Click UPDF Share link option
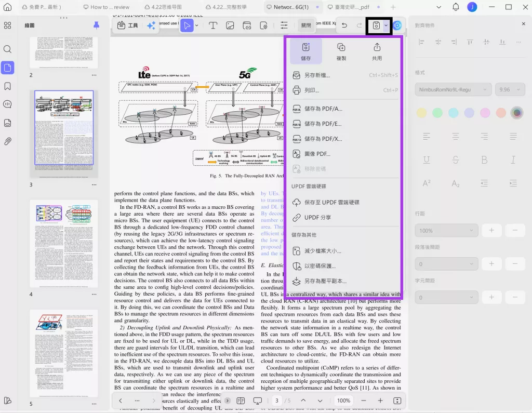 (345, 217)
